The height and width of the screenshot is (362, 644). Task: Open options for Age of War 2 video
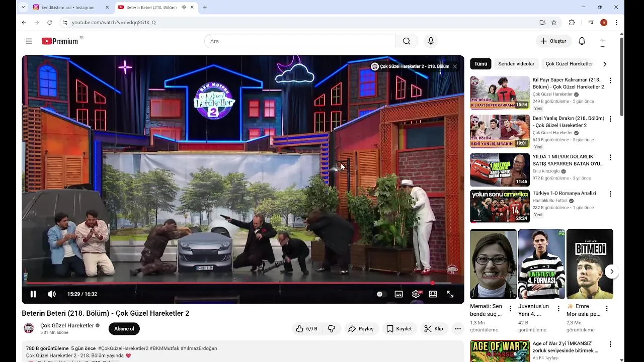point(610,344)
